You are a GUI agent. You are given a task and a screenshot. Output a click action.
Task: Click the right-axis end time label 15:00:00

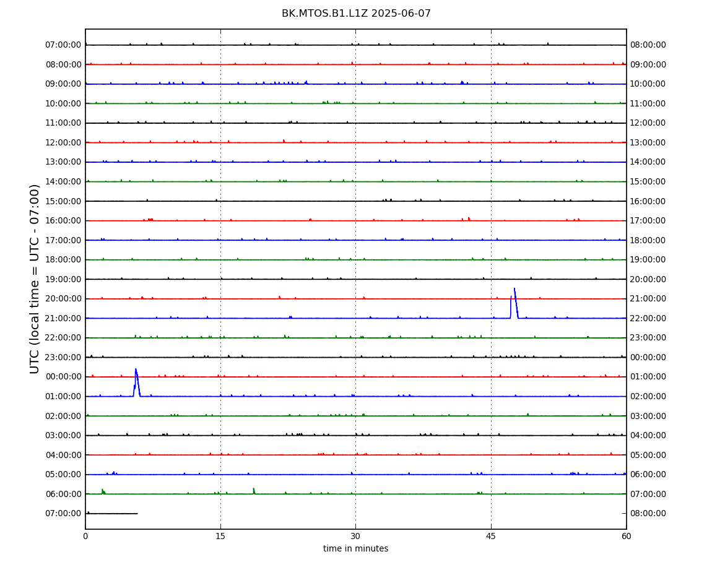[x=648, y=181]
